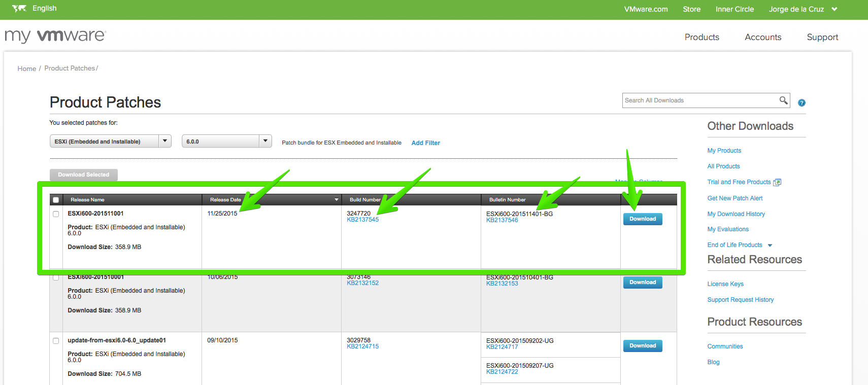Open the KB2124722 bulletin link
The width and height of the screenshot is (868, 385).
(502, 372)
